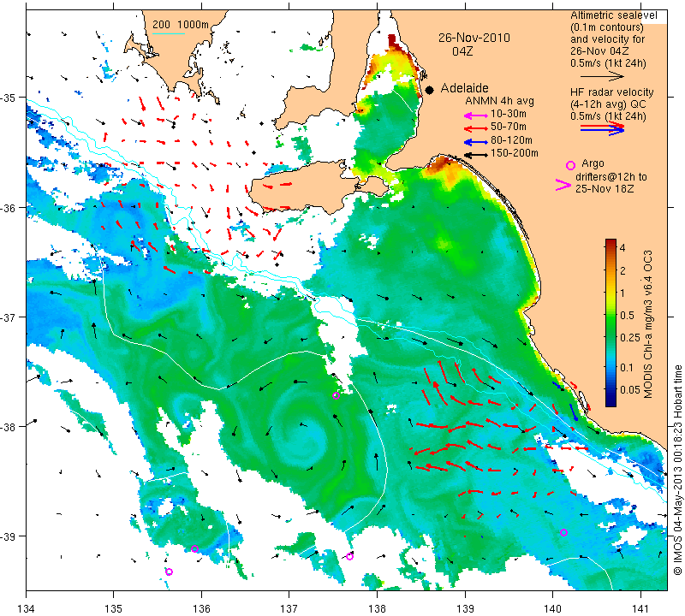Viewport: 685px width, 616px height.
Task: Click the black 150-200m legend arrow
Action: (475, 155)
